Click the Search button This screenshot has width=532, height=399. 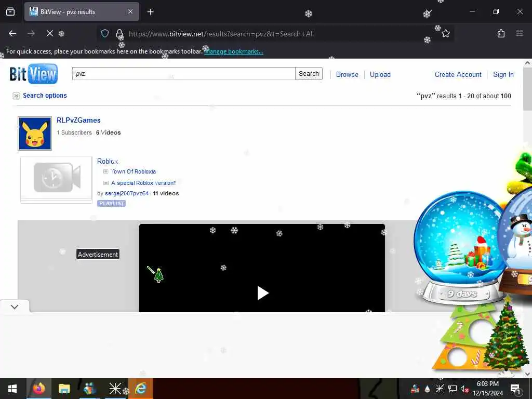point(309,74)
